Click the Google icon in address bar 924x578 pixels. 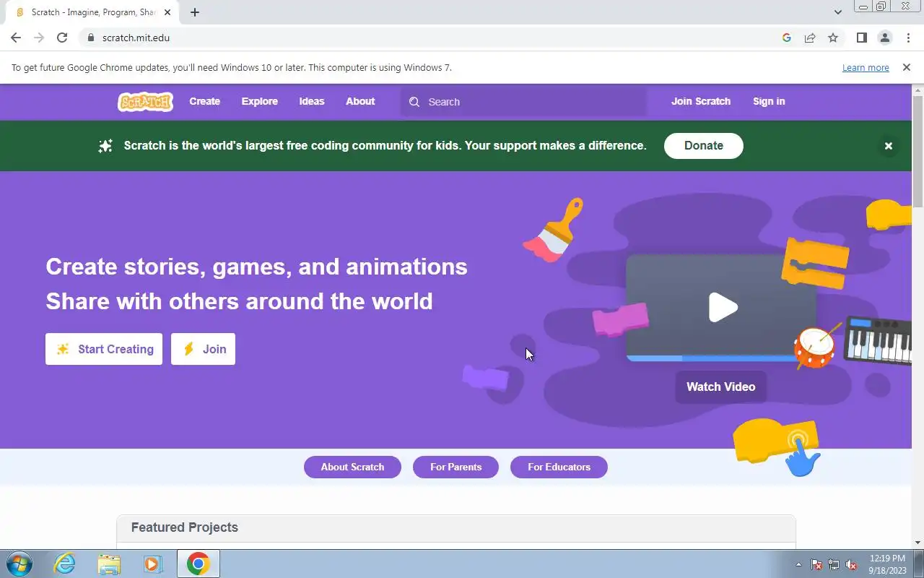[x=787, y=38]
